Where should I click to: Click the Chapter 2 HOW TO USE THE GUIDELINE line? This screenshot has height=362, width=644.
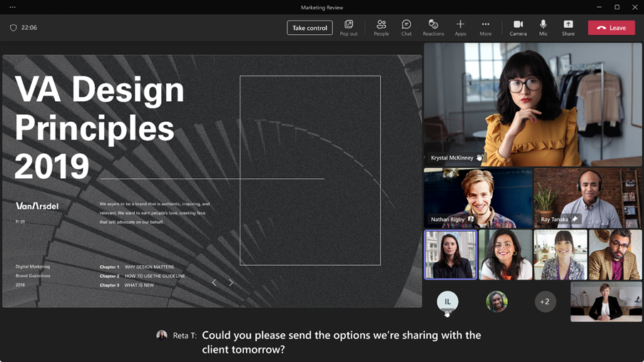[143, 276]
